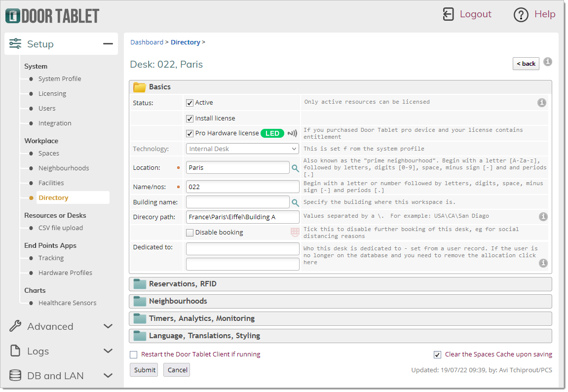The height and width of the screenshot is (392, 568).
Task: Click the Dashboard breadcrumb link
Action: pyautogui.click(x=147, y=42)
